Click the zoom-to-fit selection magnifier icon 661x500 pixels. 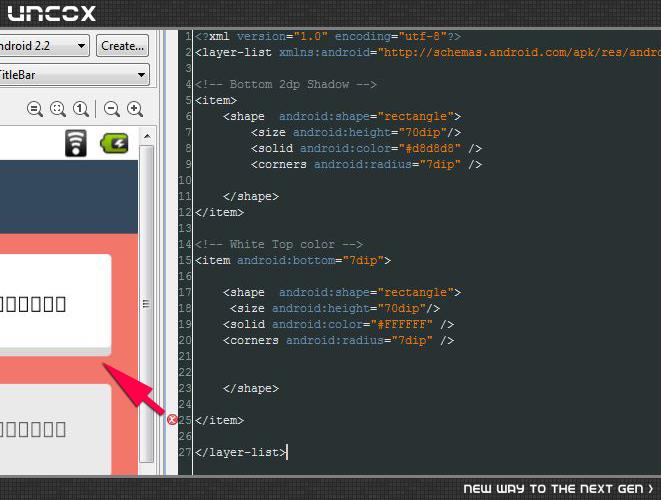[x=58, y=109]
